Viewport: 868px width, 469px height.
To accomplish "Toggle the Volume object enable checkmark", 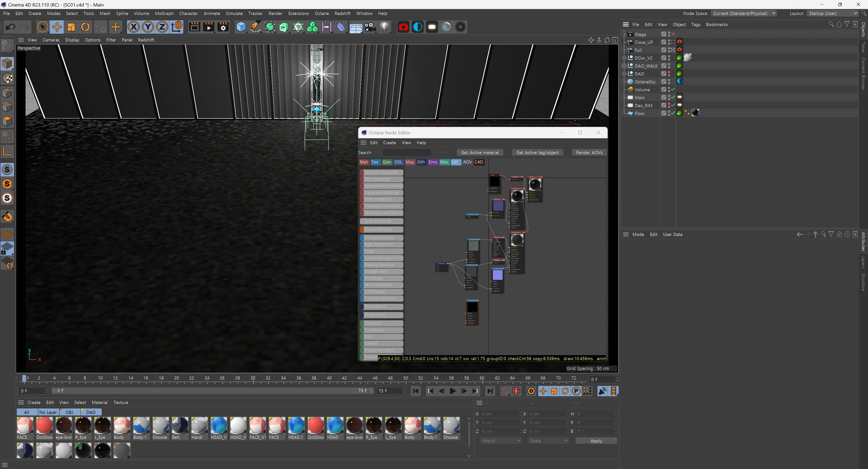I will tap(673, 90).
